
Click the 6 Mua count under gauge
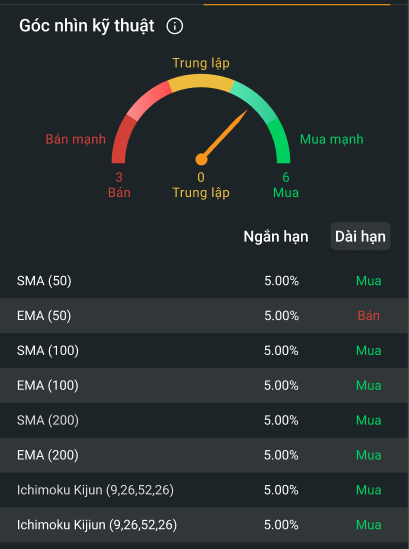click(x=286, y=185)
